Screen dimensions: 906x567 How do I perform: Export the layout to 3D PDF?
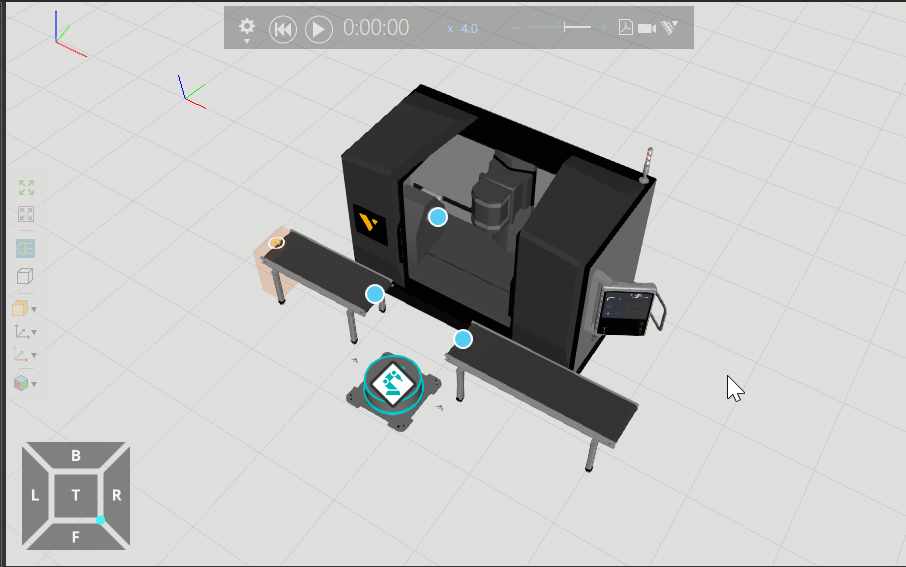(625, 27)
